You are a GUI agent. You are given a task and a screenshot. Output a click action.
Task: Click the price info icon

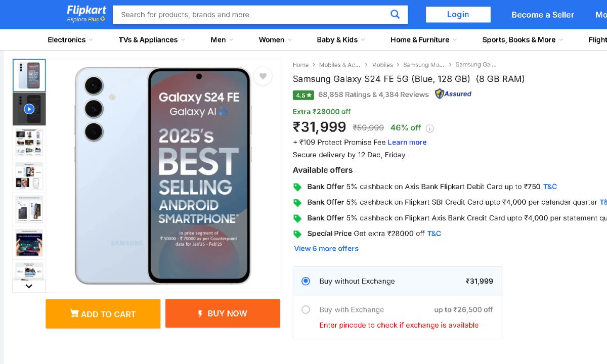[429, 128]
